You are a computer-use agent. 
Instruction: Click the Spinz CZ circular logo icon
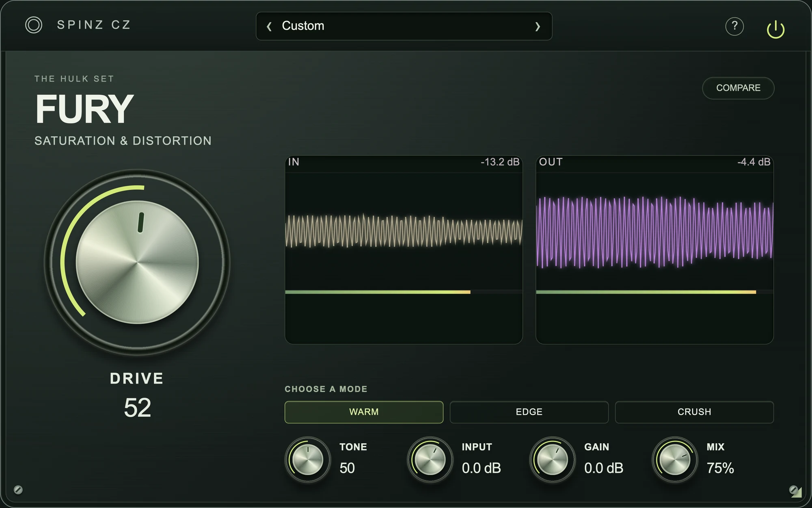pyautogui.click(x=34, y=25)
